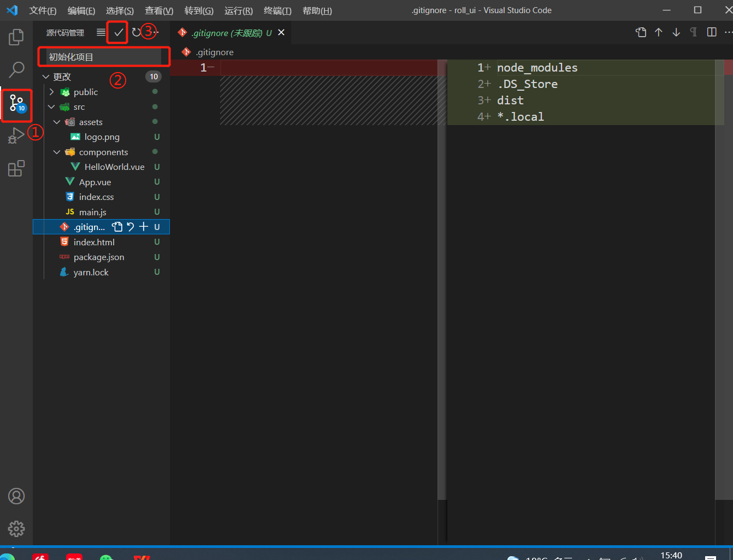Collapse the components folder
Viewport: 733px width, 560px height.
[x=57, y=152]
